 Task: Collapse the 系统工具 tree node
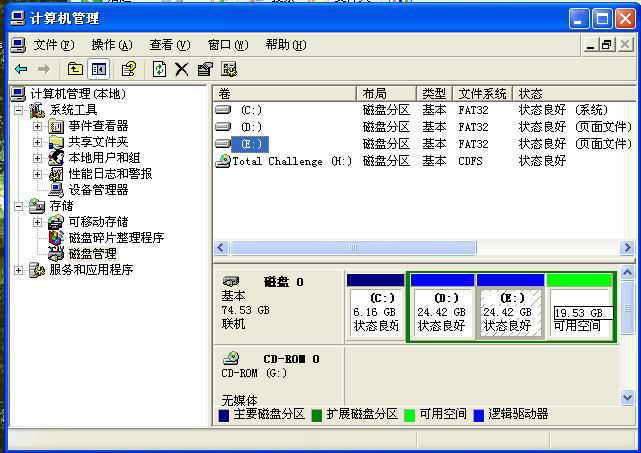19,110
